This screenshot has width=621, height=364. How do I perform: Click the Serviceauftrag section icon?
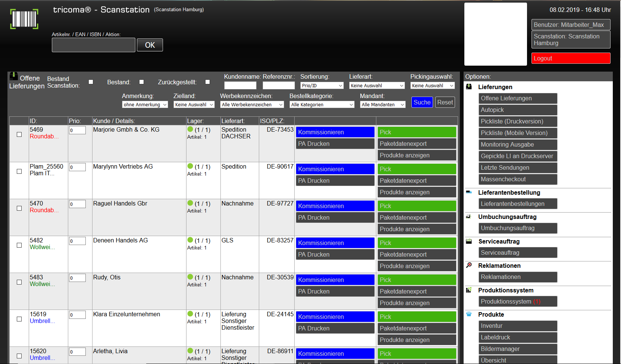(x=469, y=241)
